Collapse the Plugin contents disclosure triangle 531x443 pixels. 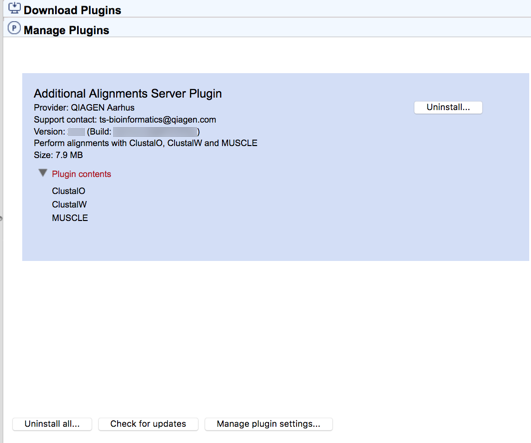tap(43, 173)
